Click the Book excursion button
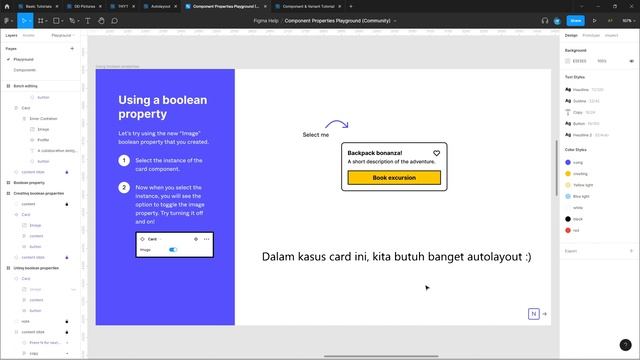Image resolution: width=640 pixels, height=360 pixels. click(394, 178)
